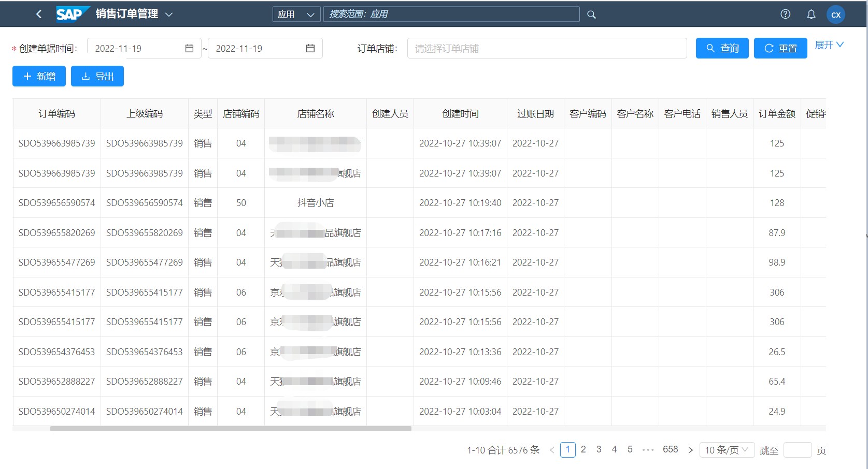Reset filters with 重置 button
This screenshot has height=469, width=868.
point(780,48)
